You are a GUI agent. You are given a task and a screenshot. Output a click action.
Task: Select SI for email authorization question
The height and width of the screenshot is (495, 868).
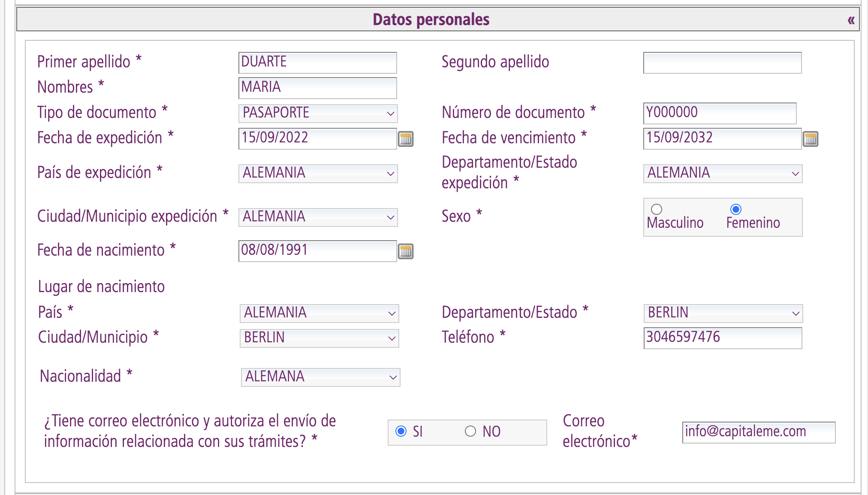401,432
